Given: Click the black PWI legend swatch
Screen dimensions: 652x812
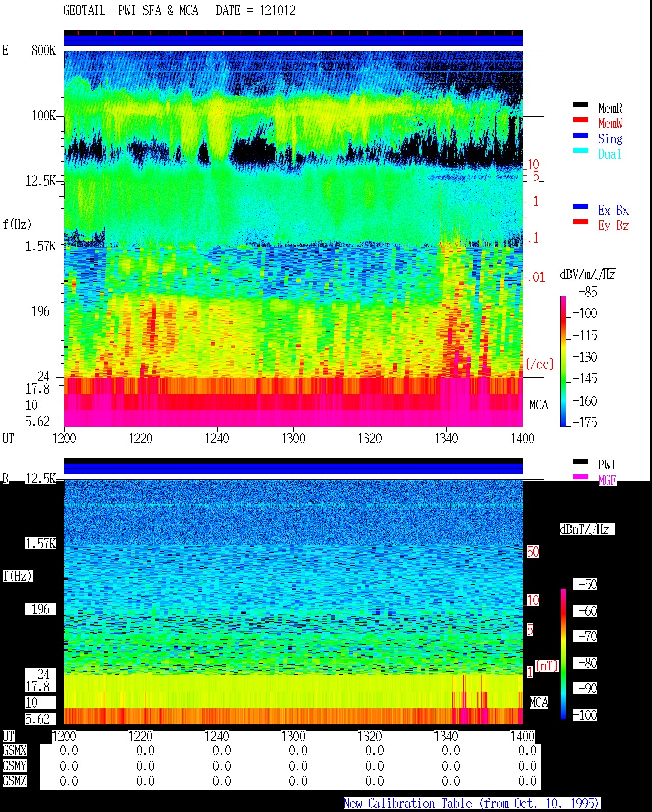Looking at the screenshot, I should tap(581, 462).
